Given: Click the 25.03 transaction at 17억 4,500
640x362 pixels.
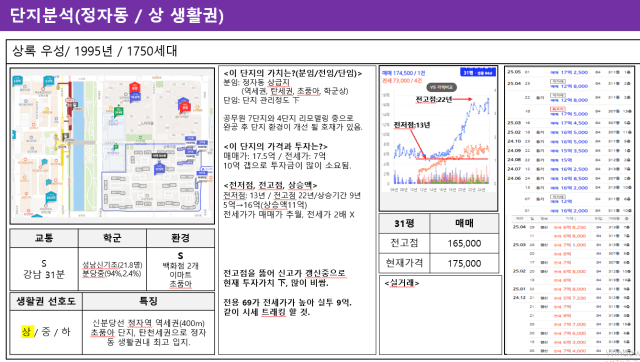Looking at the screenshot, I should (x=569, y=123).
